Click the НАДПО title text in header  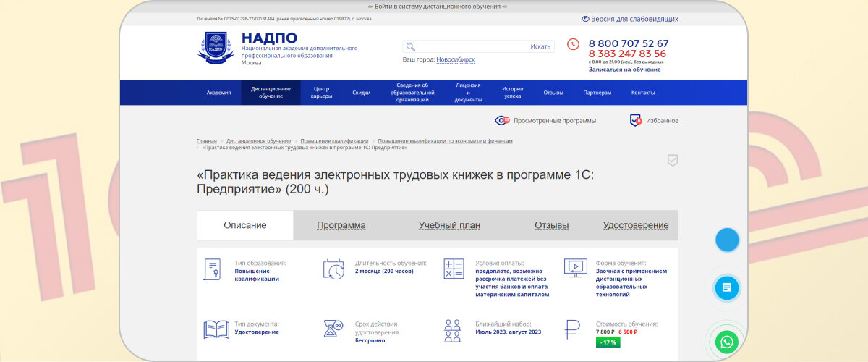click(x=269, y=38)
